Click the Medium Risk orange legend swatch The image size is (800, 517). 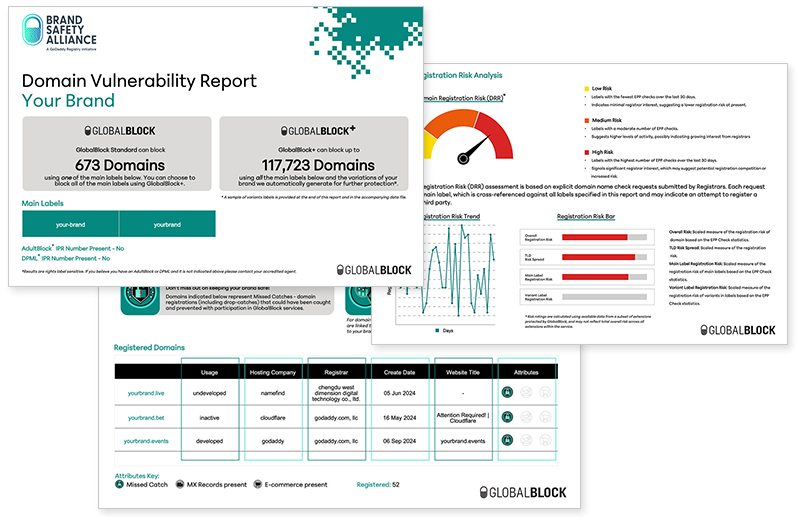click(587, 119)
